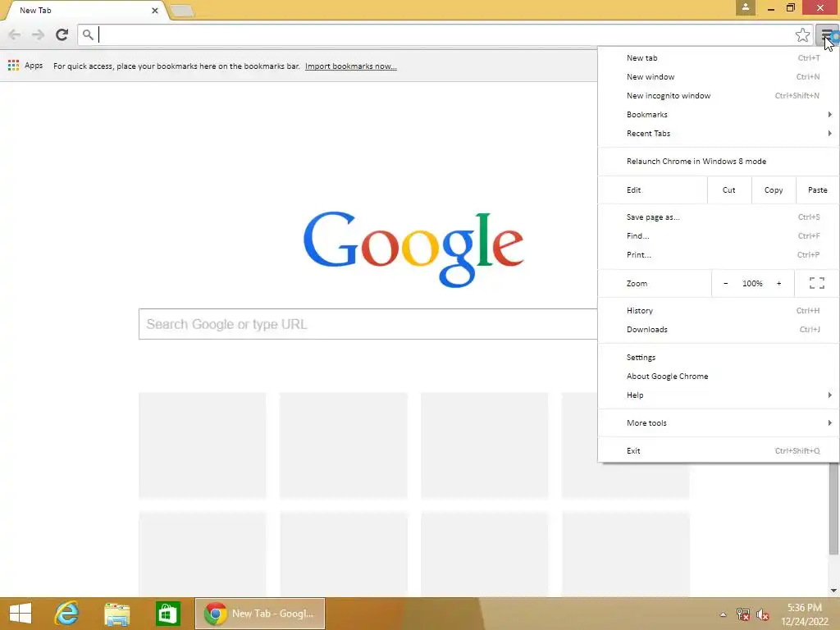Open File Explorer from the taskbar
Viewport: 840px width, 630px height.
[x=116, y=614]
